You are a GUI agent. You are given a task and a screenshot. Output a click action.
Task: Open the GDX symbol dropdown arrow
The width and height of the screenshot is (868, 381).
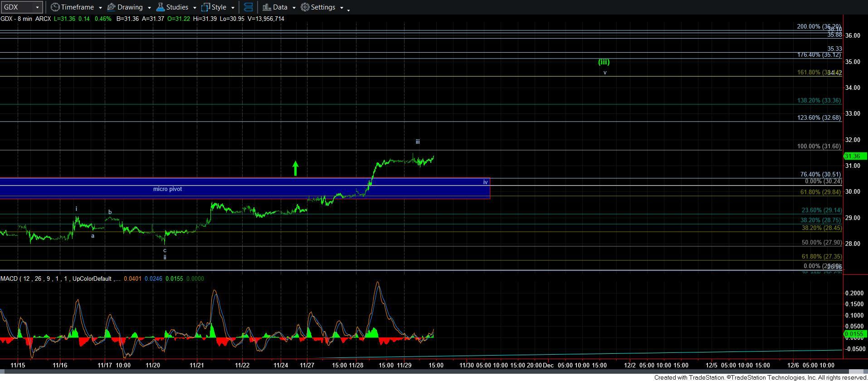37,7
